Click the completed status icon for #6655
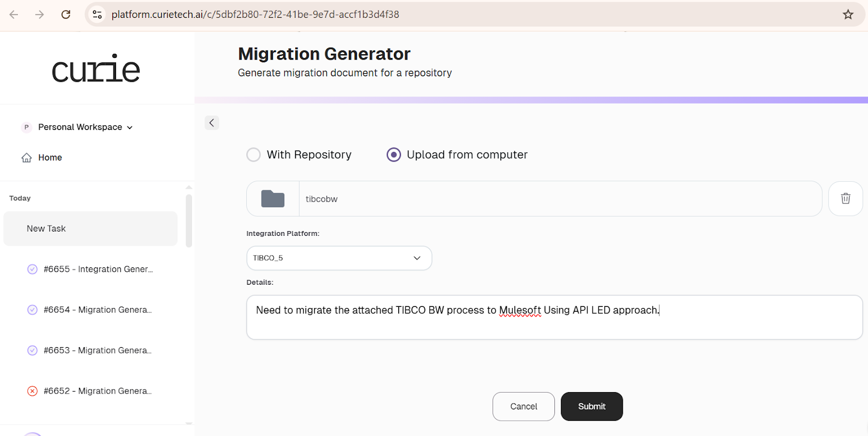868x436 pixels. (33, 269)
